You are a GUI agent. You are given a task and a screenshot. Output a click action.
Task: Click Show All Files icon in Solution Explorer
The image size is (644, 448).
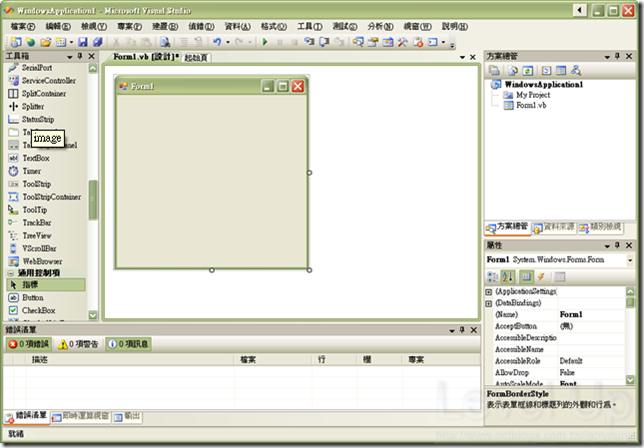point(512,71)
